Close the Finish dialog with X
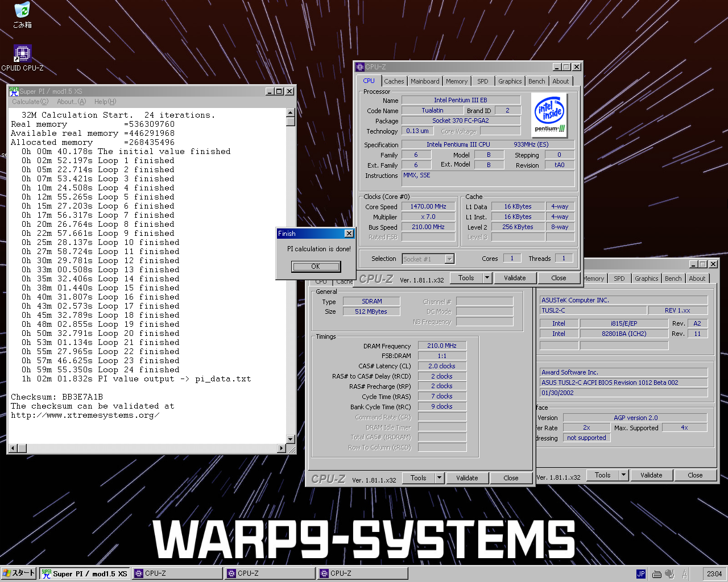 click(349, 234)
